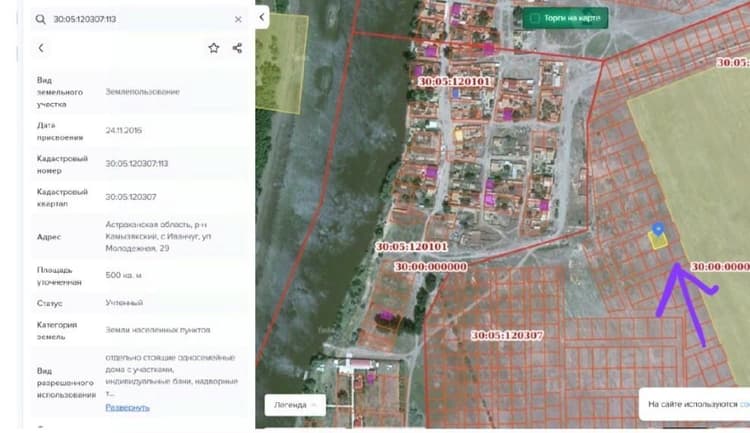Click the Адрес row value

click(158, 236)
